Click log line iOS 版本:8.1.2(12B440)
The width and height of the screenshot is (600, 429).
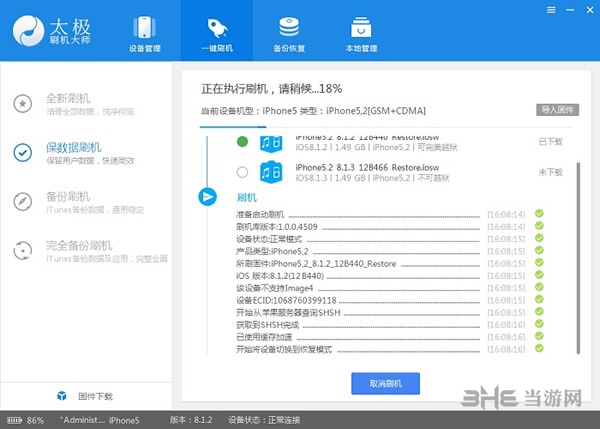280,276
